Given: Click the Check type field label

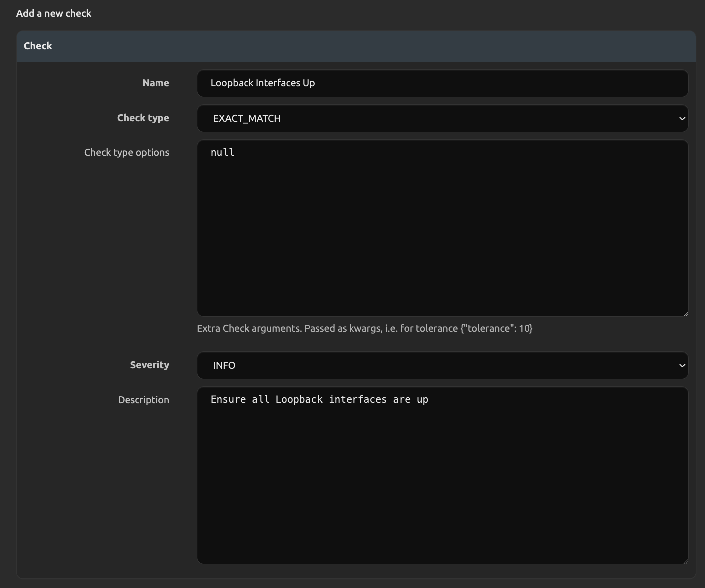Looking at the screenshot, I should (x=143, y=118).
